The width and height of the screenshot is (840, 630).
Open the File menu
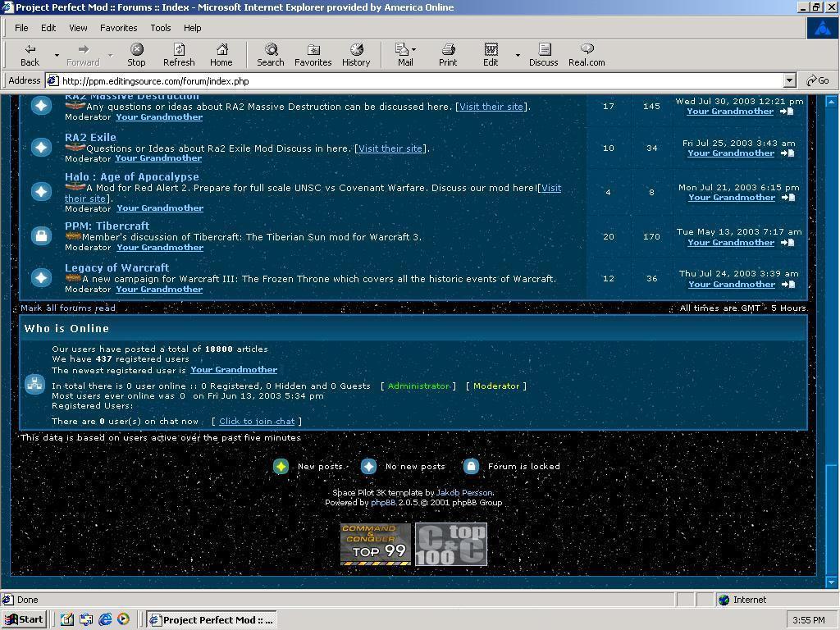21,28
